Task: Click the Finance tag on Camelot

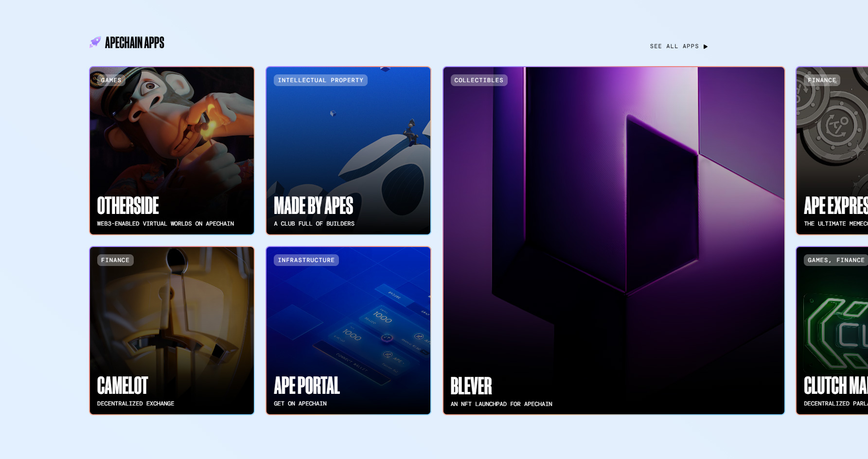Action: pyautogui.click(x=115, y=260)
